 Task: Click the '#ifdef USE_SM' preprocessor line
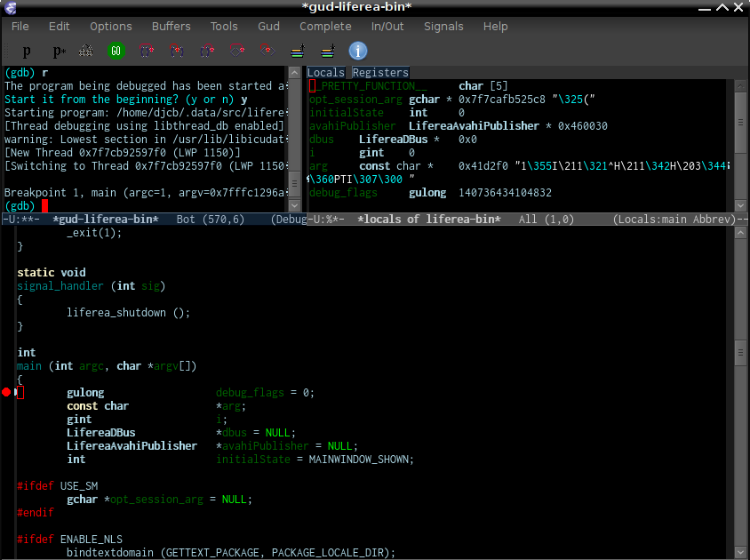[58, 486]
